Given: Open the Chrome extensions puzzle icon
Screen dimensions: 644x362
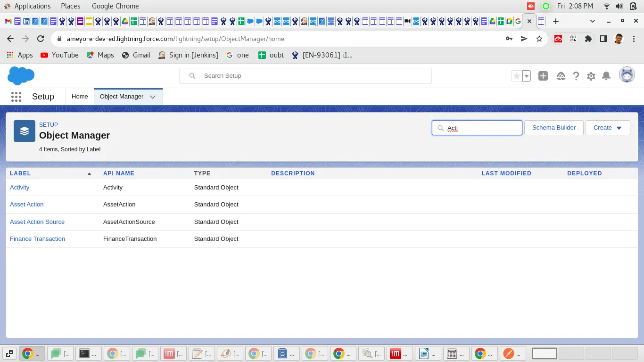Looking at the screenshot, I should (588, 39).
